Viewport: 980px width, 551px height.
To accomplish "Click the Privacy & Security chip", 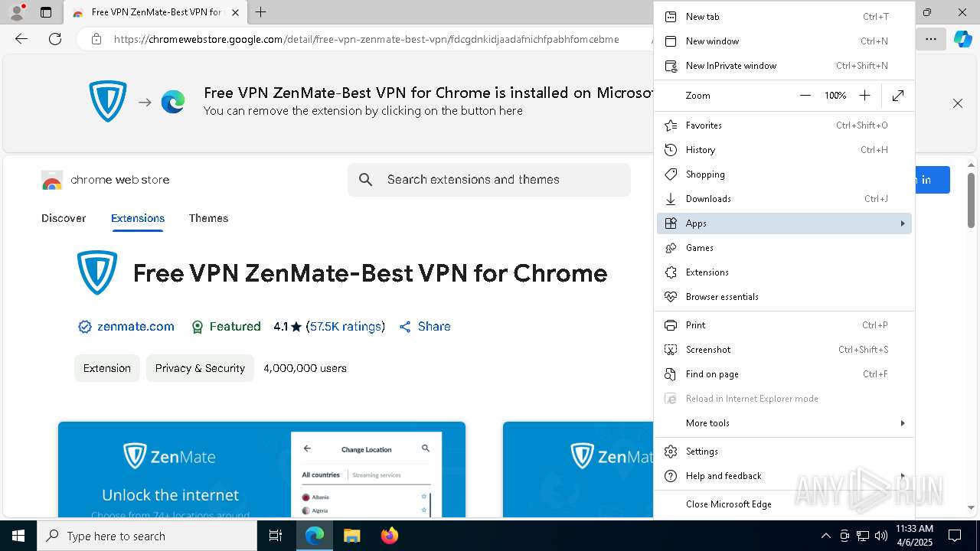I will pos(200,368).
